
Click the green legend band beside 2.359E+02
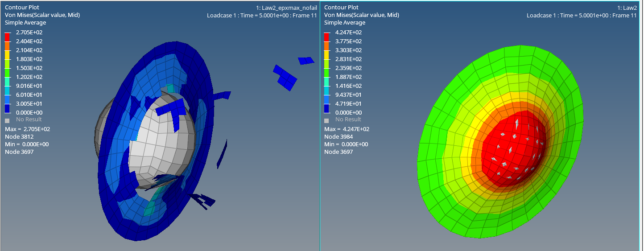(x=327, y=72)
